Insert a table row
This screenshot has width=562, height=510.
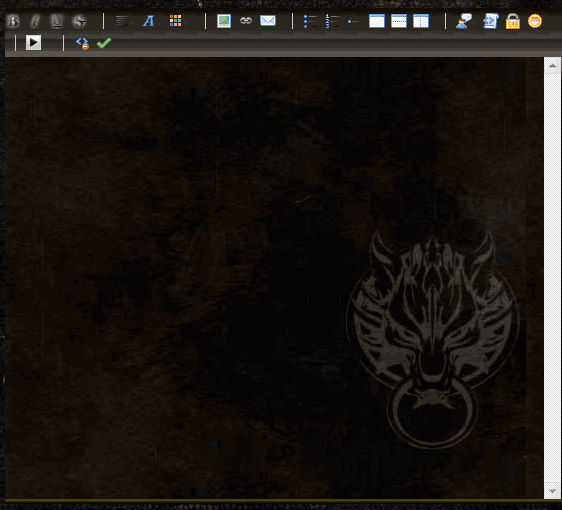tap(399, 21)
